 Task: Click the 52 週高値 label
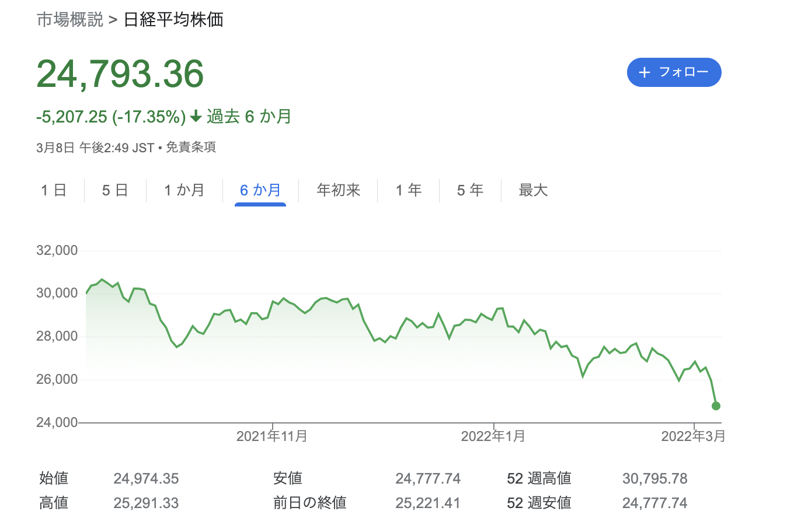tap(539, 479)
